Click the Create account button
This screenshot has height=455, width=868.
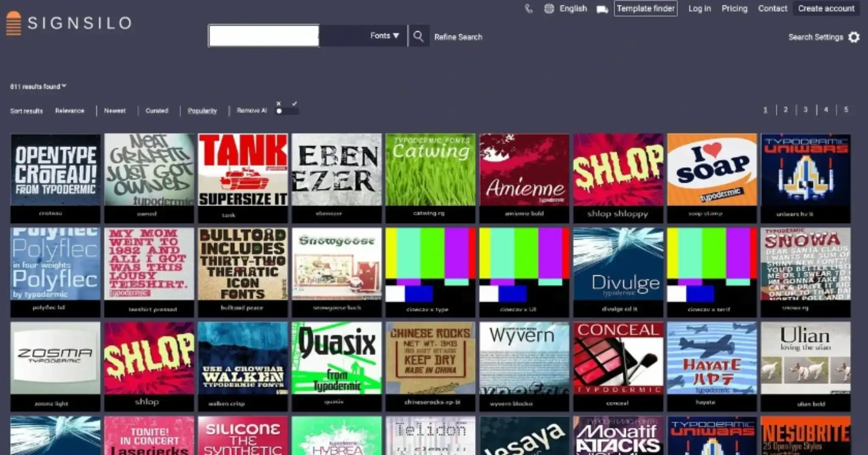(826, 8)
